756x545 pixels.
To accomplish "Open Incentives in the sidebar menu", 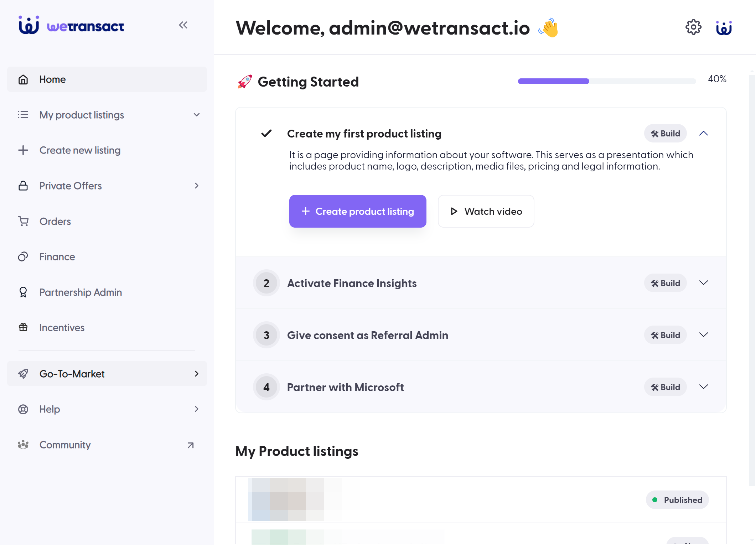I will 107,328.
